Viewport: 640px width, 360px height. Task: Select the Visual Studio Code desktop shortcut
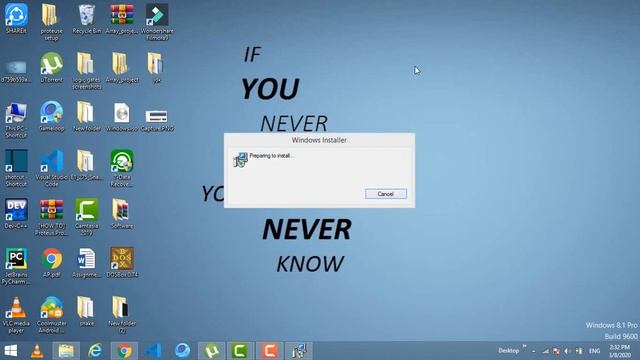tap(51, 168)
